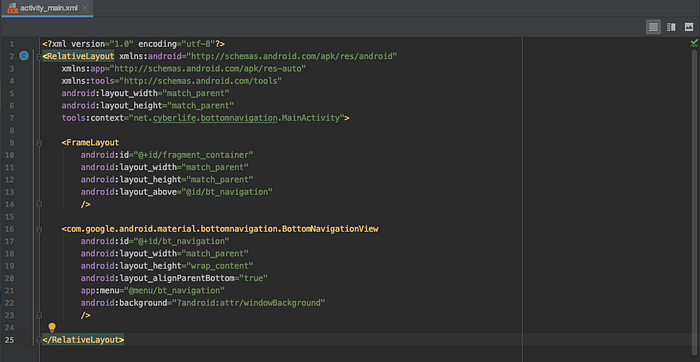Click "?android:attr/windowBackground" background value
The image size is (700, 362).
[x=249, y=303]
